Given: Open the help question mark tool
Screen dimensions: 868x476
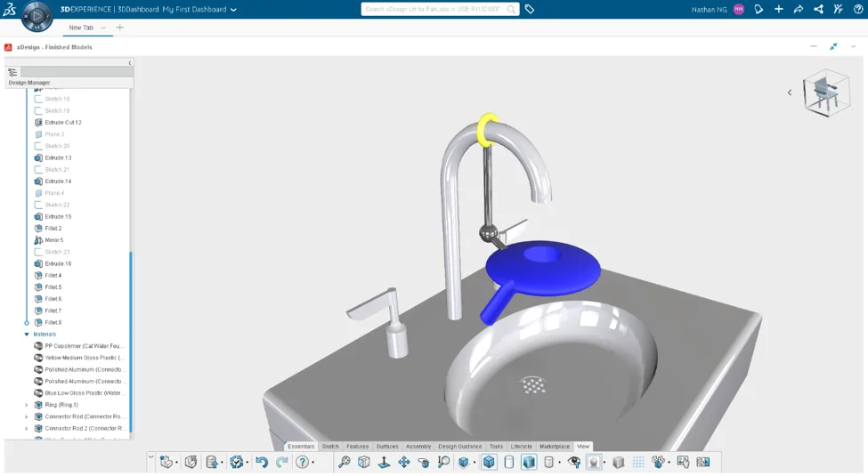Looking at the screenshot, I should [x=303, y=462].
